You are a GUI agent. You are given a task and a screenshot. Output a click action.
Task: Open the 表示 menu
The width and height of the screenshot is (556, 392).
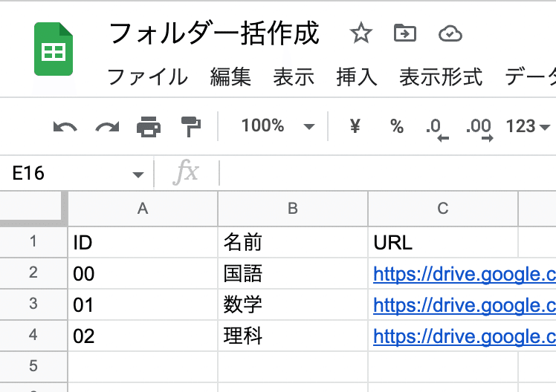click(294, 77)
